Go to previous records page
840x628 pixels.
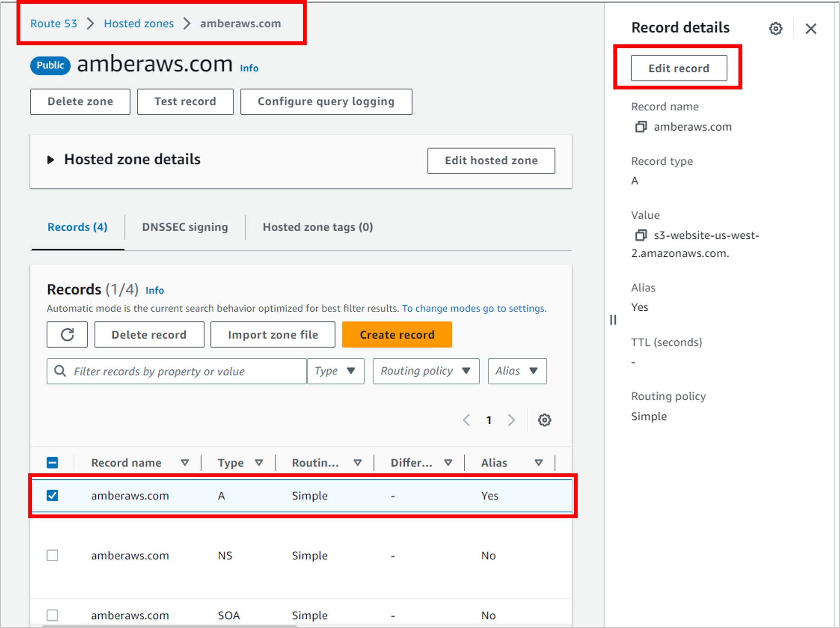click(466, 420)
